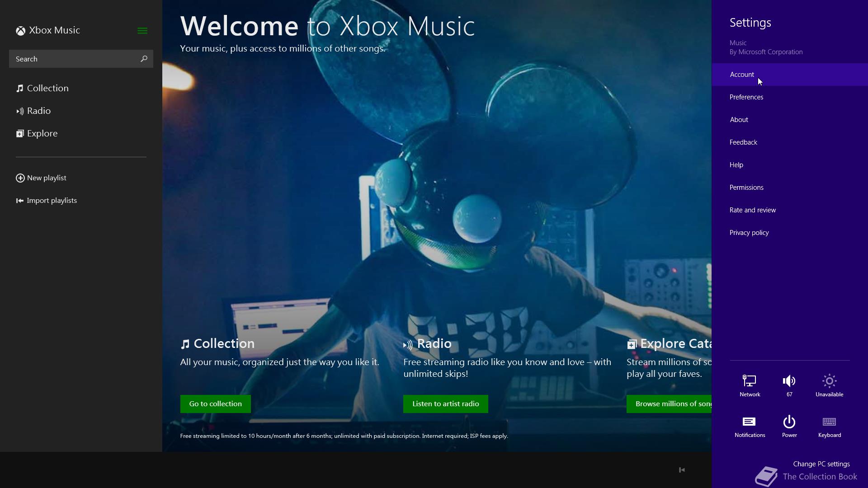Click Browse millions of songs button
The width and height of the screenshot is (868, 488).
(669, 404)
